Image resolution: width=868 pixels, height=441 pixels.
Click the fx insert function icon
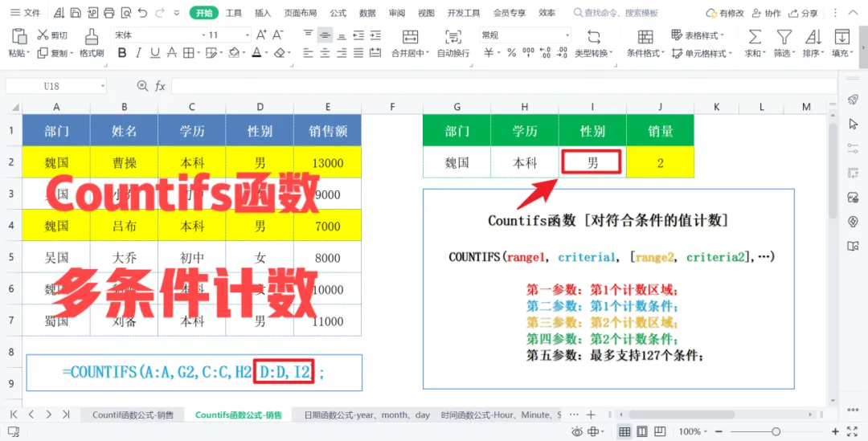(x=160, y=86)
